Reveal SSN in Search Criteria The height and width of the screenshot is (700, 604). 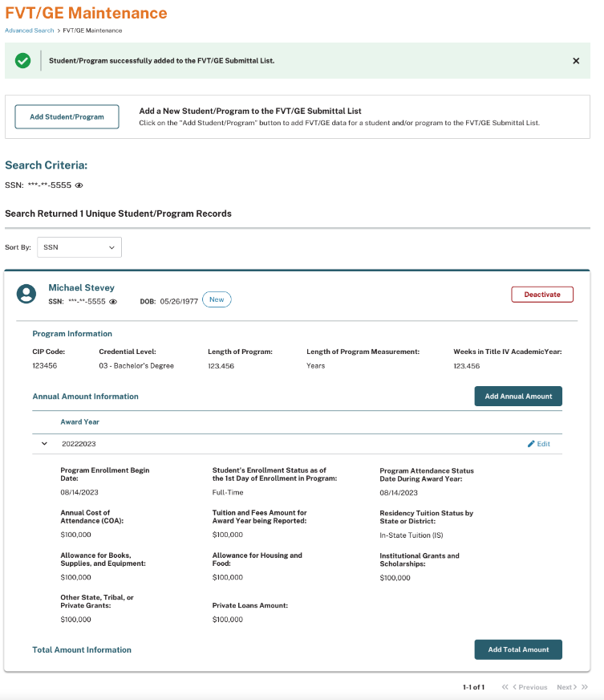(x=79, y=185)
